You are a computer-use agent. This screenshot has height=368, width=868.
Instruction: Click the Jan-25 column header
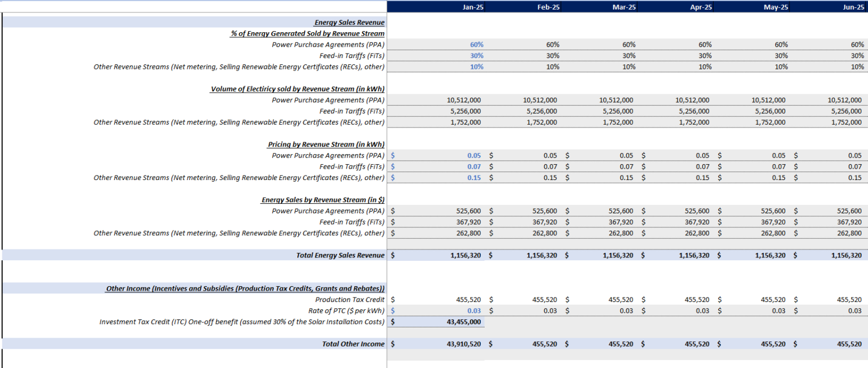436,7
